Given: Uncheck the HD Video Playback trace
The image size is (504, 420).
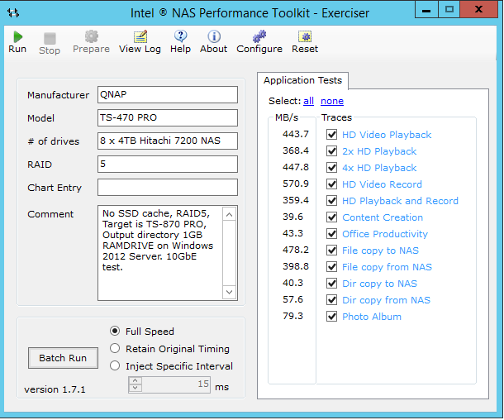Looking at the screenshot, I should (x=331, y=135).
